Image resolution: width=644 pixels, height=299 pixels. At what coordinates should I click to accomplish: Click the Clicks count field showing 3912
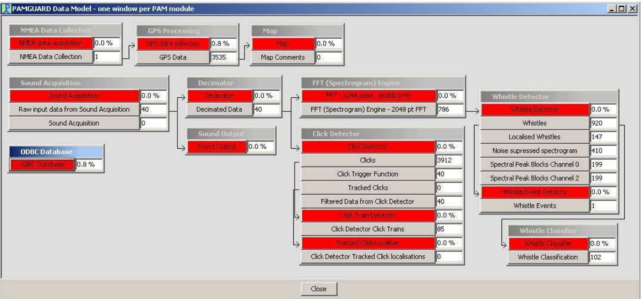pyautogui.click(x=449, y=160)
